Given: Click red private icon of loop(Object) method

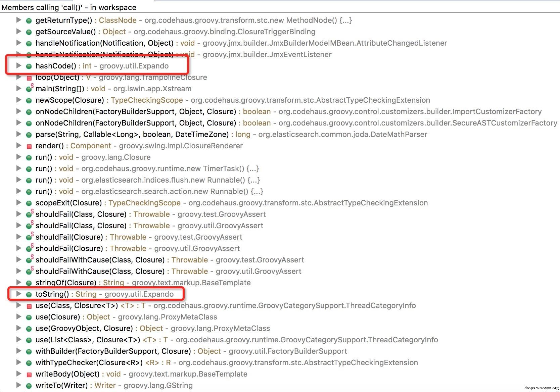Looking at the screenshot, I should [x=29, y=78].
